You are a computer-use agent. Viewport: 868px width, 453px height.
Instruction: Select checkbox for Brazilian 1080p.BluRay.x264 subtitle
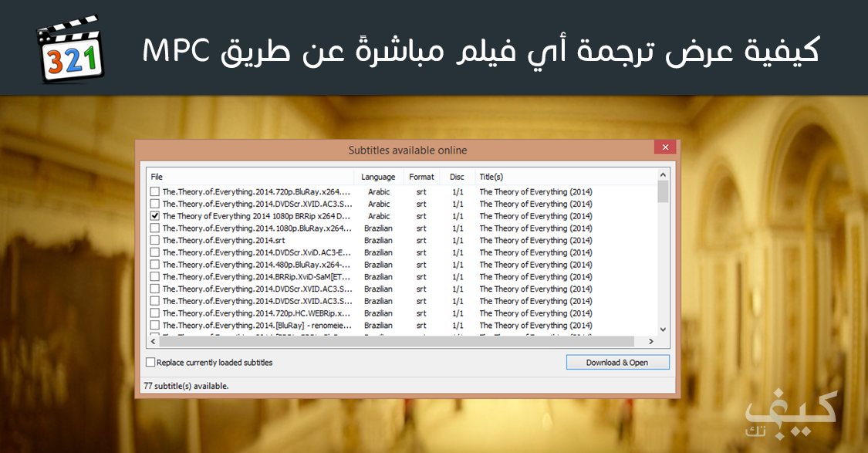155,228
